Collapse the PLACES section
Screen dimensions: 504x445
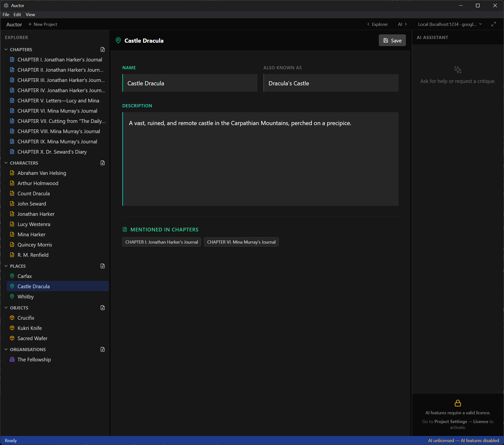click(6, 266)
